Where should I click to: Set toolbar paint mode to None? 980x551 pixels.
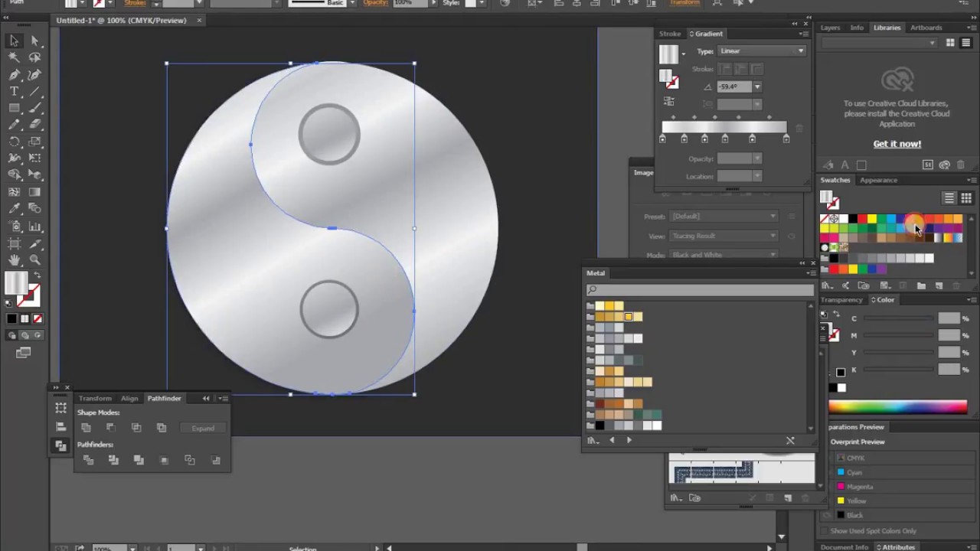(x=38, y=318)
